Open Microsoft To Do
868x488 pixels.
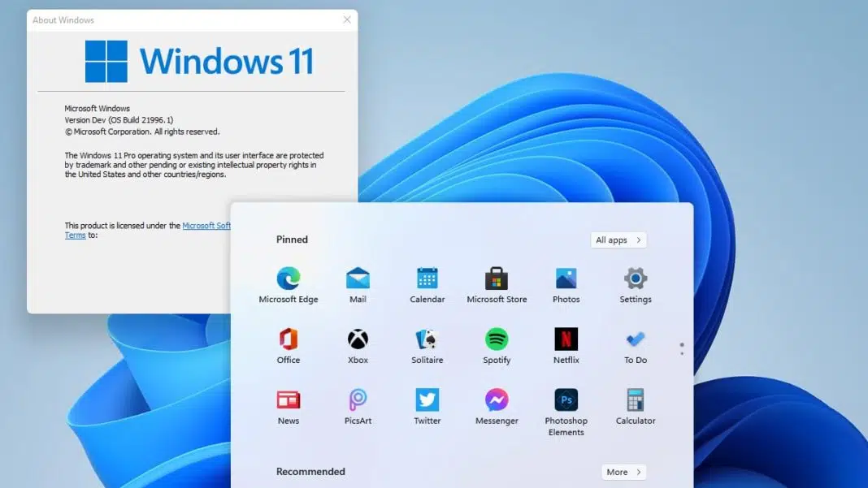point(635,339)
